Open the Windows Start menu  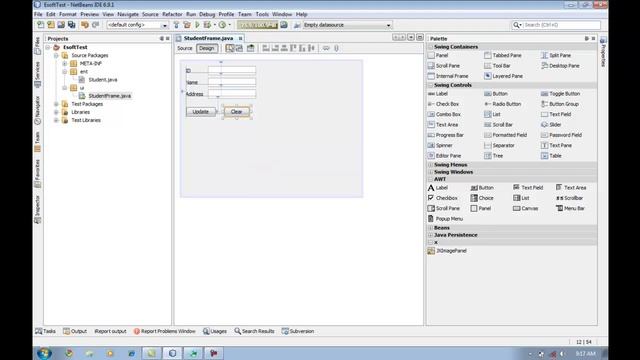tap(44, 353)
